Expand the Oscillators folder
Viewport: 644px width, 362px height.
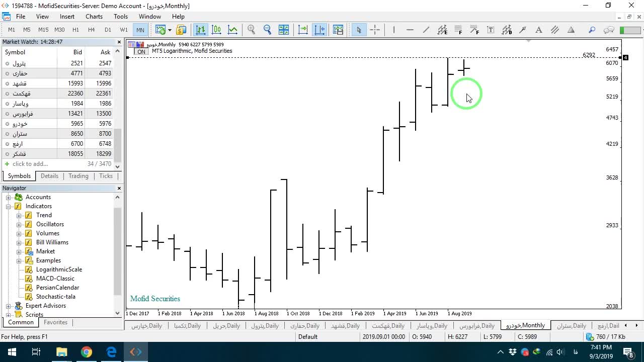pos(19,224)
